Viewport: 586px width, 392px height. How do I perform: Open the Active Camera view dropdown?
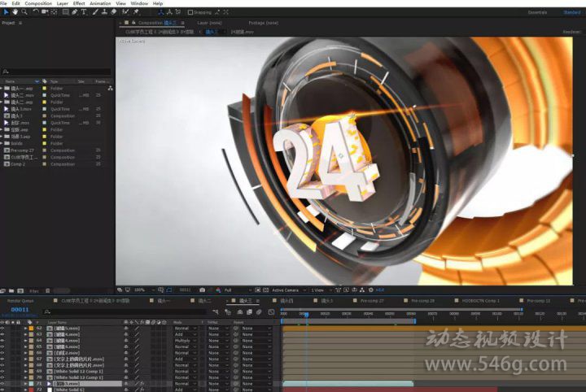(286, 290)
